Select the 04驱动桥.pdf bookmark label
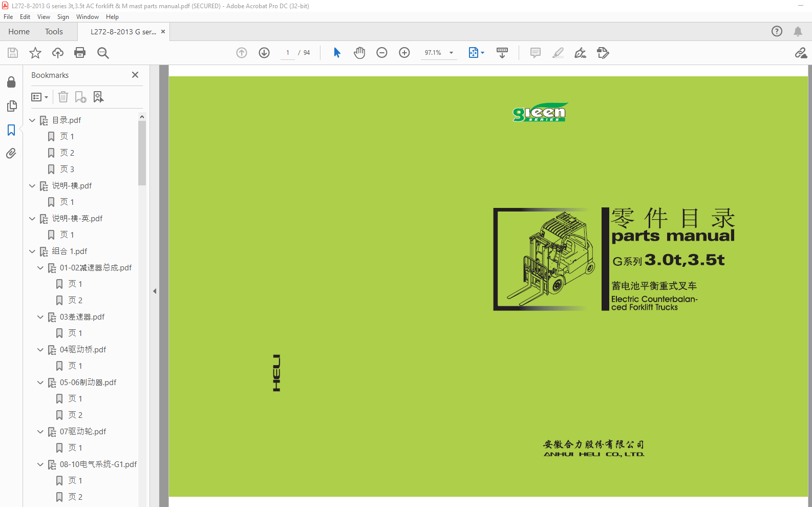The height and width of the screenshot is (507, 812). click(83, 350)
